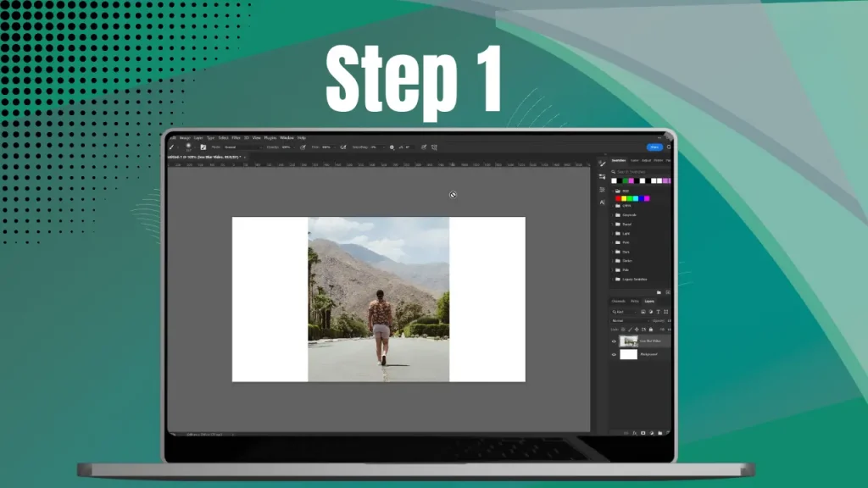Open smoothing options gear icon
The height and width of the screenshot is (488, 868).
pyautogui.click(x=392, y=147)
